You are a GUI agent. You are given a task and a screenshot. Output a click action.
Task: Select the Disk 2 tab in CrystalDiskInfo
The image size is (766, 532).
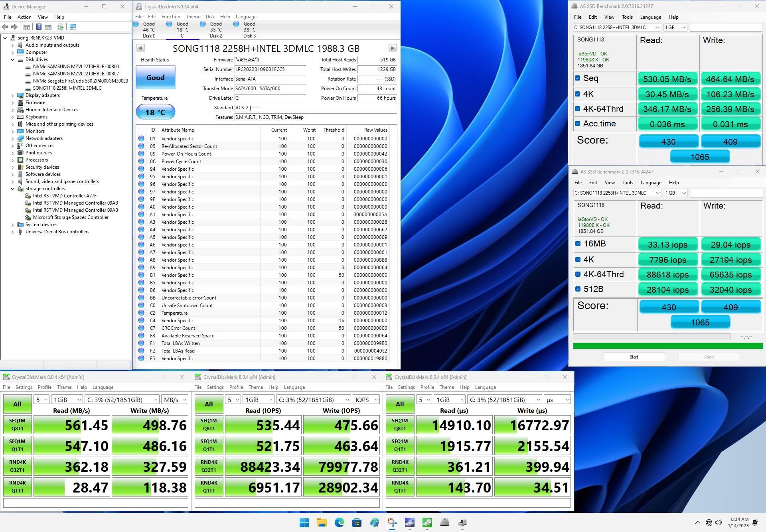216,30
